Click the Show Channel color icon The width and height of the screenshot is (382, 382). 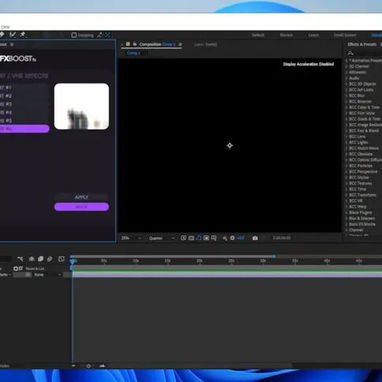click(x=225, y=238)
